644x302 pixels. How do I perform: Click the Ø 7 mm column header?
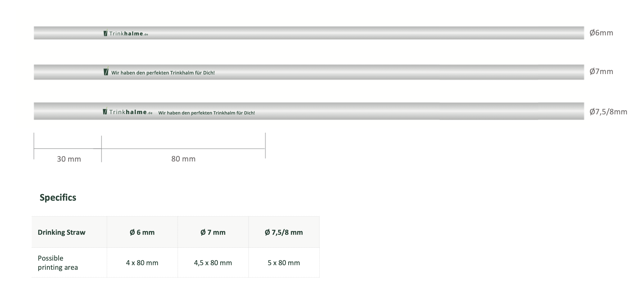213,232
